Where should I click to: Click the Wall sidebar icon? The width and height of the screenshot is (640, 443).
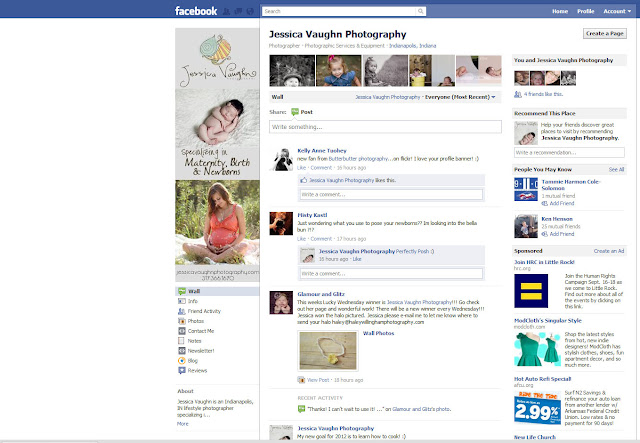182,291
